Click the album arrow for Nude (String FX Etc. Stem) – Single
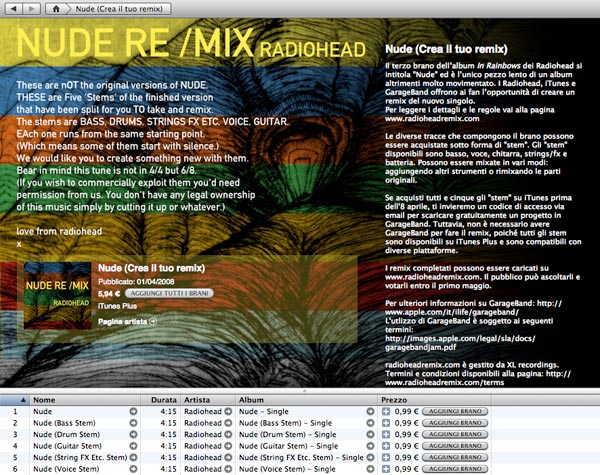Viewport: 600px width, 475px height. (x=370, y=457)
